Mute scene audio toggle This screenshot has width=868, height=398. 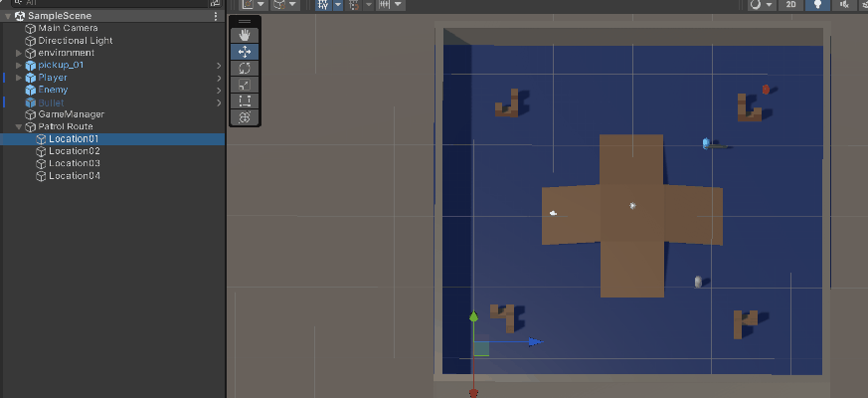844,5
